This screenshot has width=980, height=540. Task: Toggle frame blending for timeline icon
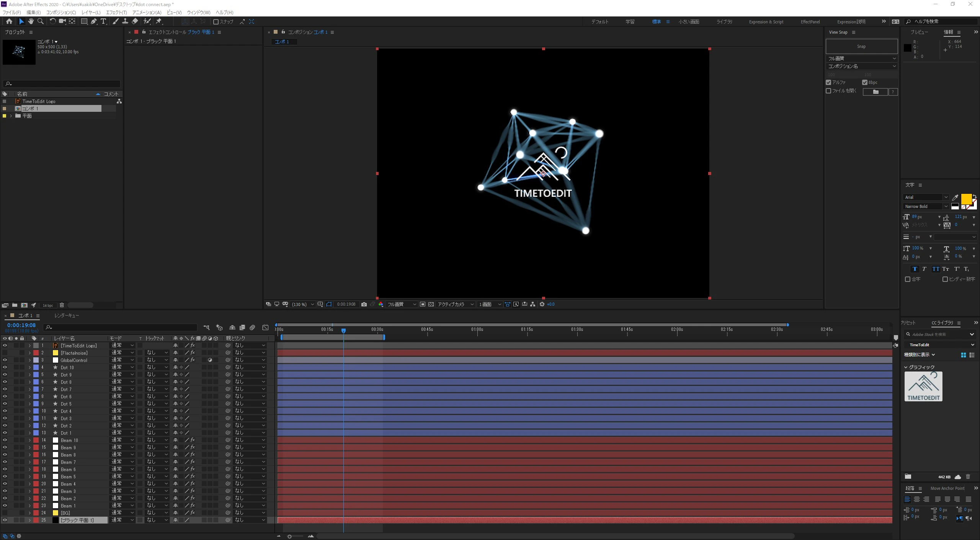(x=242, y=327)
